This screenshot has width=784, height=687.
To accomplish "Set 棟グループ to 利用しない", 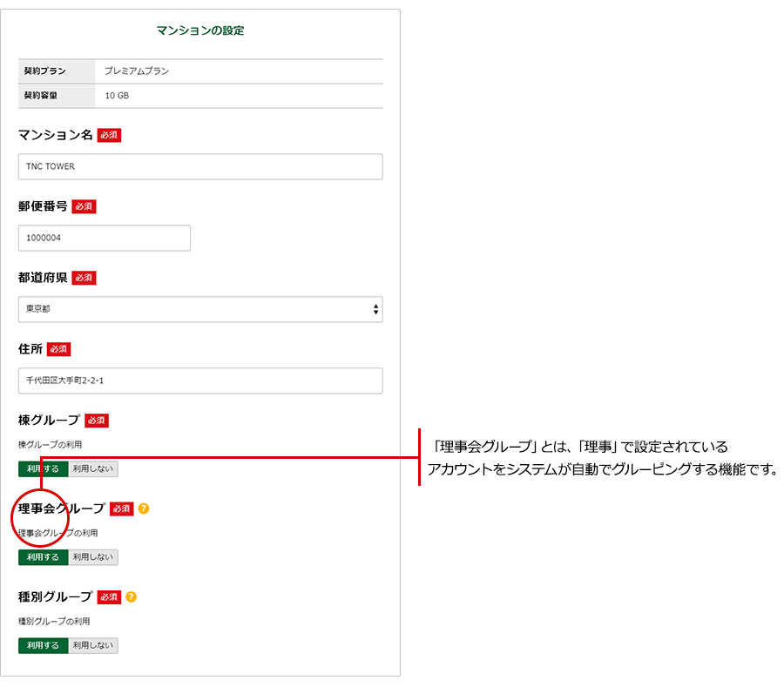I will click(93, 468).
